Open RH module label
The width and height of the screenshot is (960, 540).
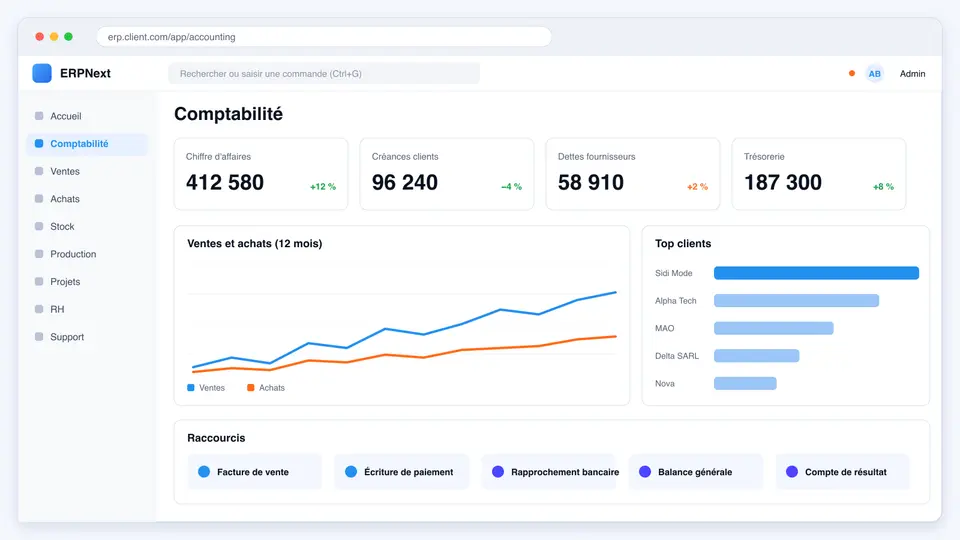(x=57, y=309)
